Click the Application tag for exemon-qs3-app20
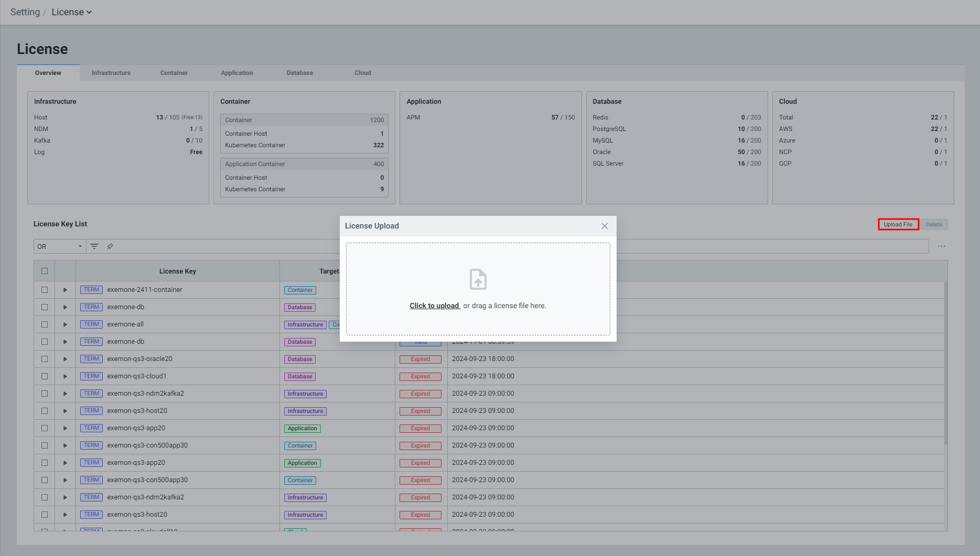This screenshot has width=980, height=556. coord(302,429)
